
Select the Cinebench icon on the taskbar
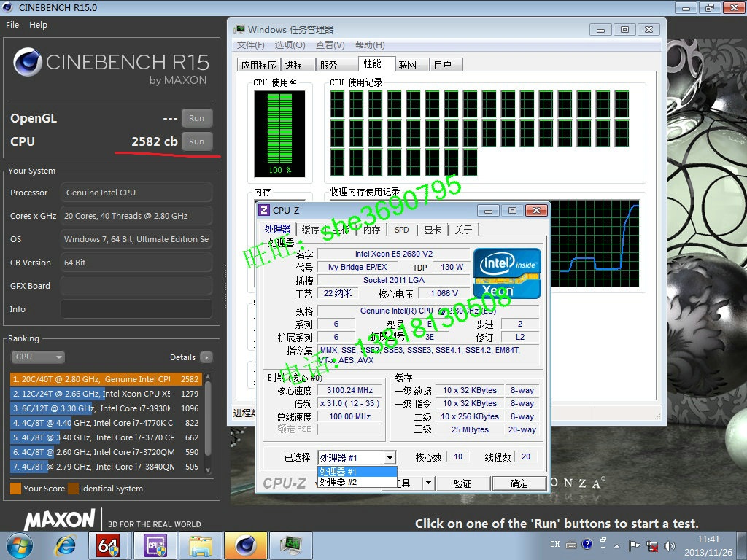pos(246,545)
